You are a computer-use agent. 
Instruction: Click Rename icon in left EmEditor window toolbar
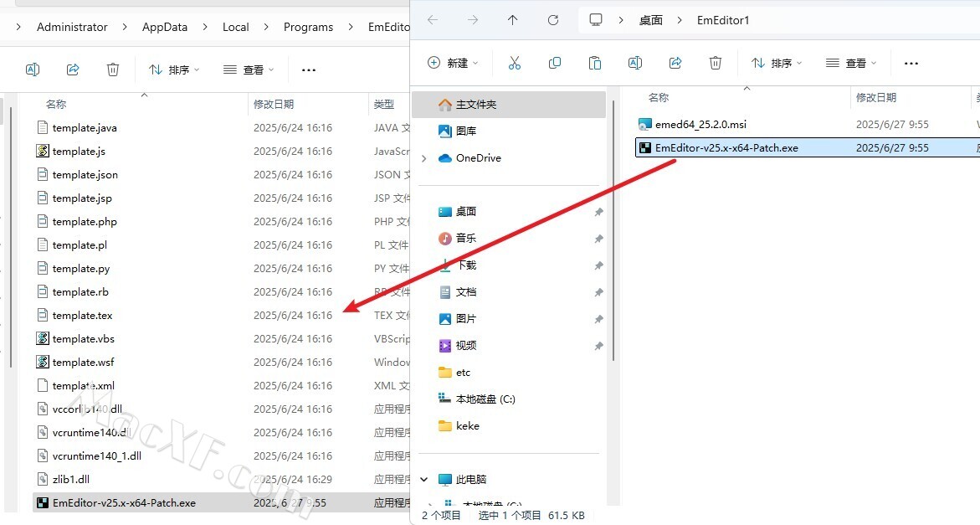[x=33, y=69]
